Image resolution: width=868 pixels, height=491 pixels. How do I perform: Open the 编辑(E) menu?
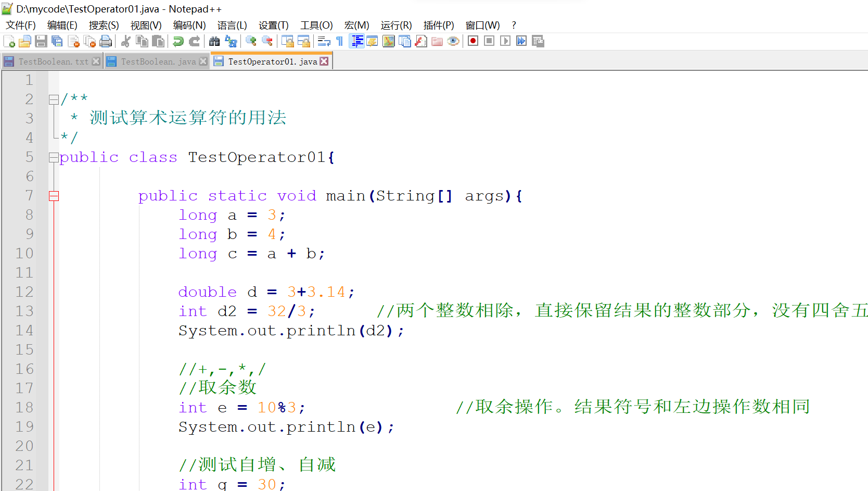(62, 25)
